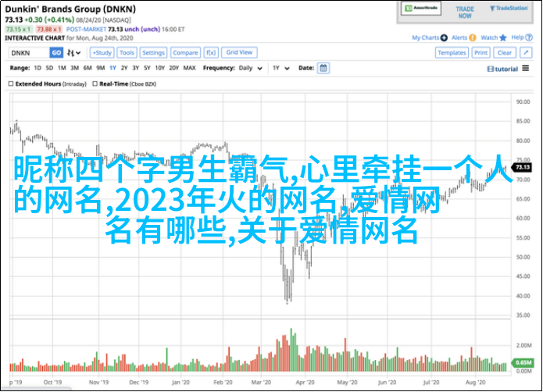Select 5D range
The image size is (543, 392).
pyautogui.click(x=49, y=68)
